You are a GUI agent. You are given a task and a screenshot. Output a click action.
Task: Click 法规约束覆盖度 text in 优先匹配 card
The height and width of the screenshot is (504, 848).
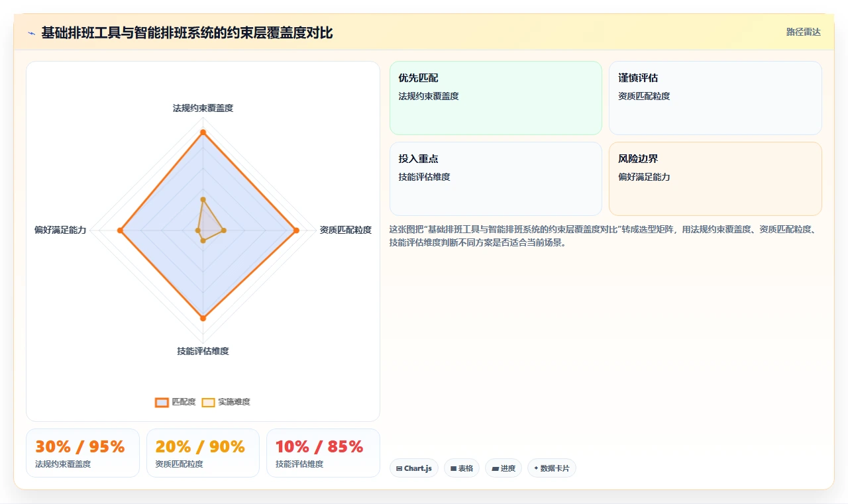pos(429,96)
